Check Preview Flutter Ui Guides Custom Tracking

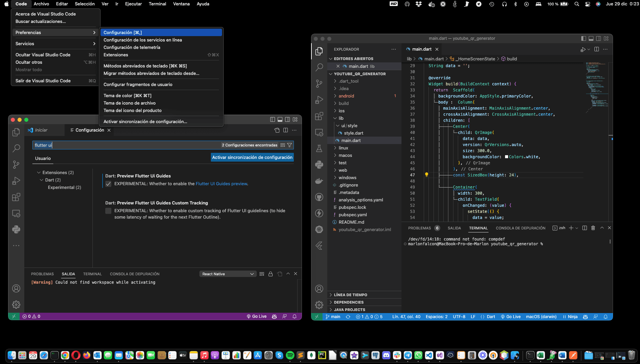pyautogui.click(x=108, y=211)
